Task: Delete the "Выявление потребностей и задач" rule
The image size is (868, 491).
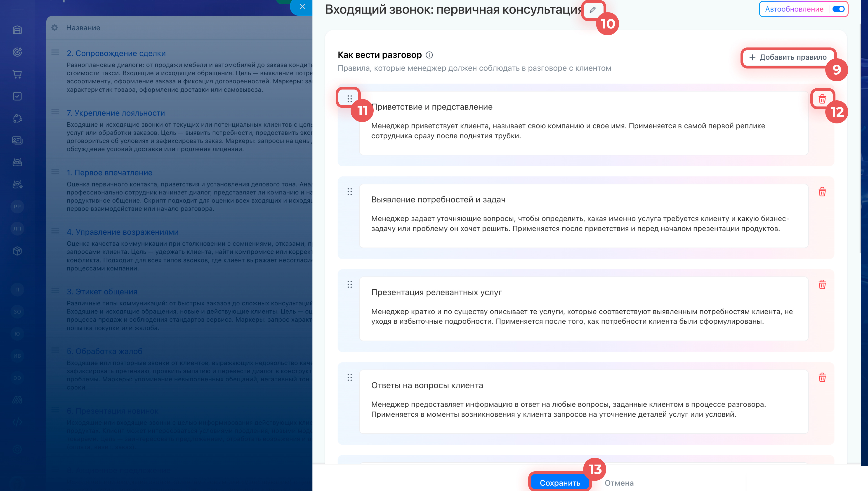Action: click(822, 191)
